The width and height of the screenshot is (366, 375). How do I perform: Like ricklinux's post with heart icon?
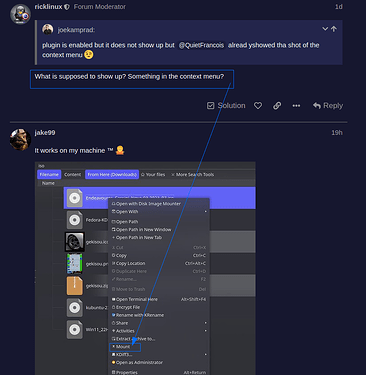click(x=258, y=106)
